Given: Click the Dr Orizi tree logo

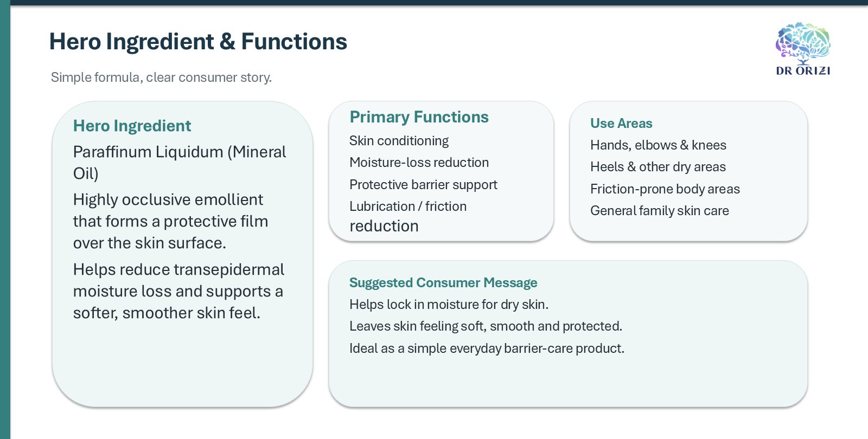Looking at the screenshot, I should [x=803, y=49].
